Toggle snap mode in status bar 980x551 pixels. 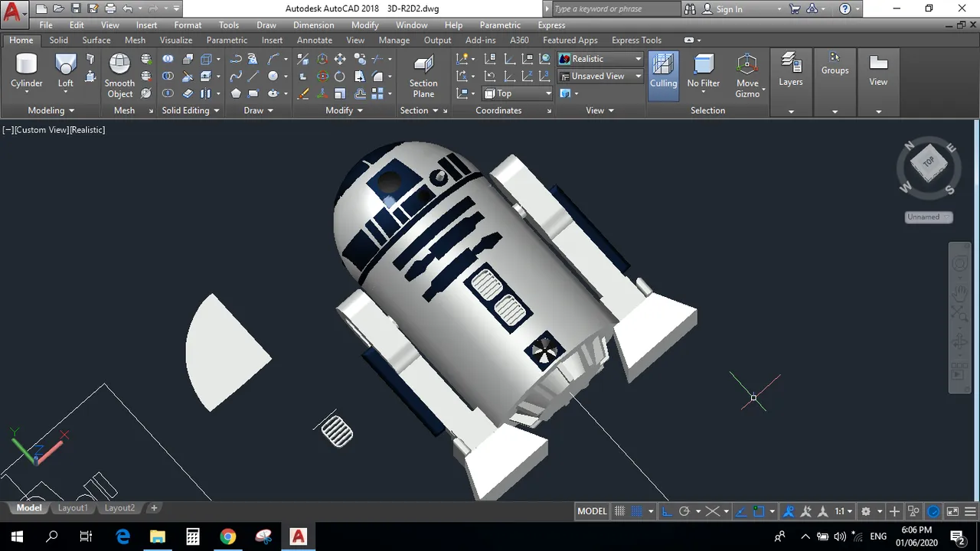(x=637, y=511)
